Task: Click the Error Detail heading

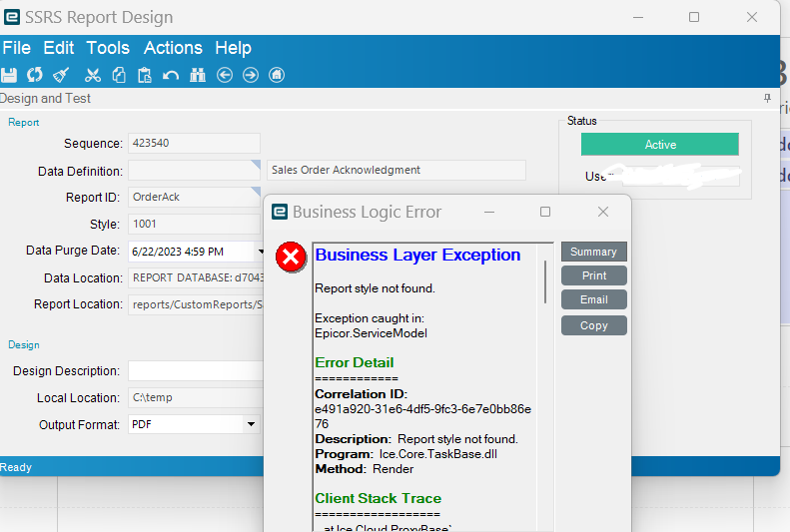Action: [x=355, y=362]
